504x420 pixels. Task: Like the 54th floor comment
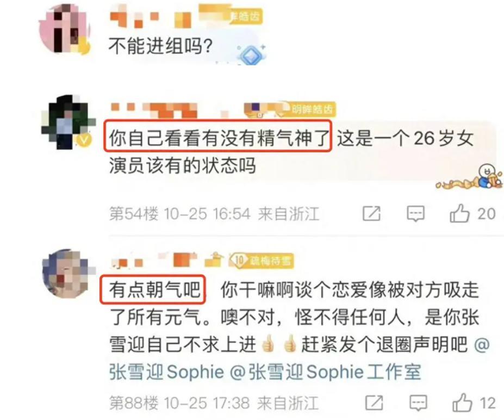(459, 214)
